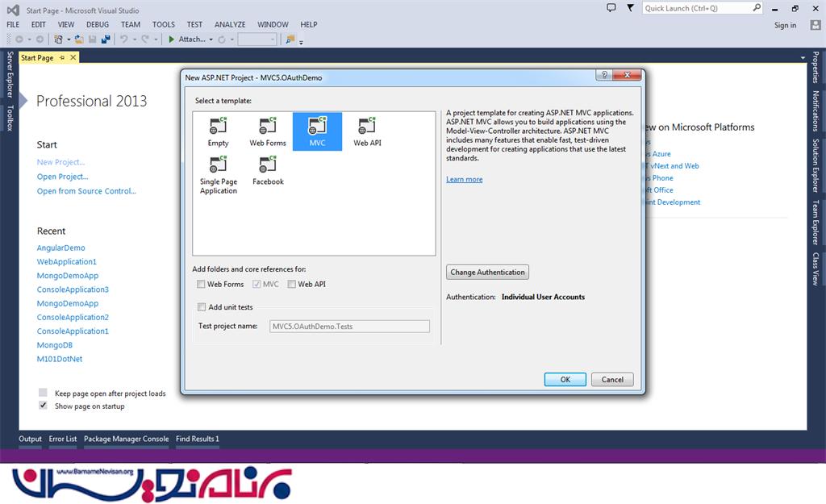Open the DEBUG menu

[x=98, y=25]
